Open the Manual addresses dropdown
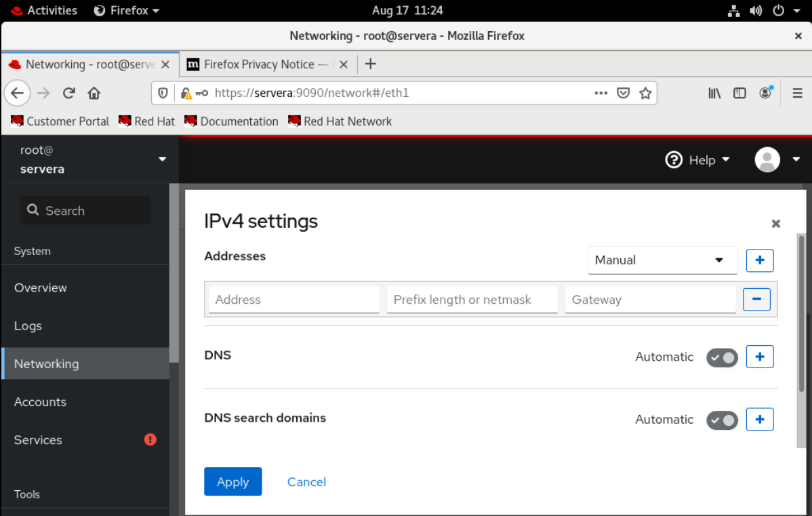Viewport: 812px width, 516px height. (662, 260)
